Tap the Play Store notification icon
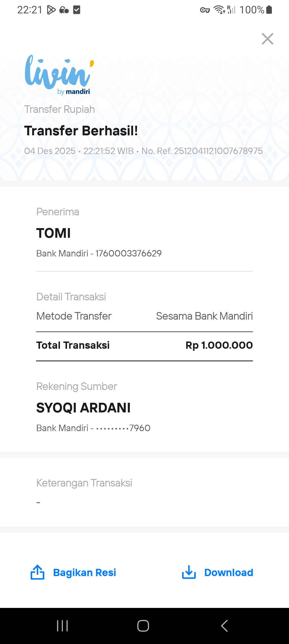The width and height of the screenshot is (289, 644). pyautogui.click(x=51, y=10)
